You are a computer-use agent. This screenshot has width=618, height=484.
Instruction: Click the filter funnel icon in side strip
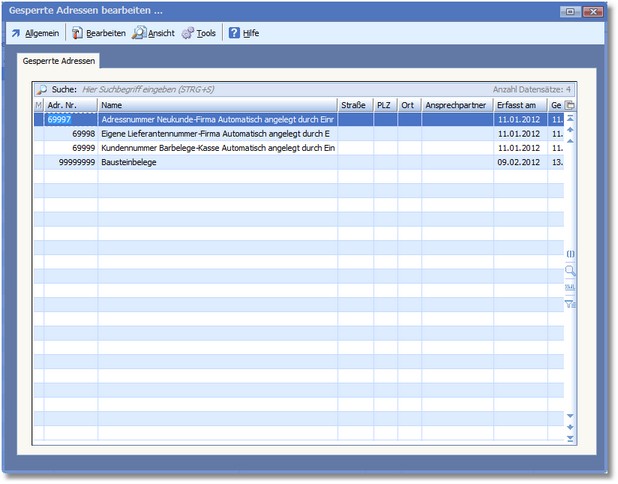tap(570, 303)
